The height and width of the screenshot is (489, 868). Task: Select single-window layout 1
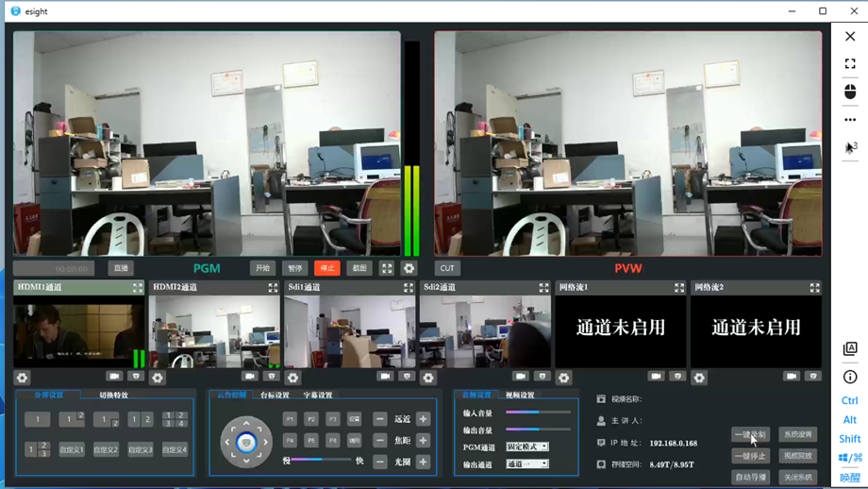pos(38,419)
